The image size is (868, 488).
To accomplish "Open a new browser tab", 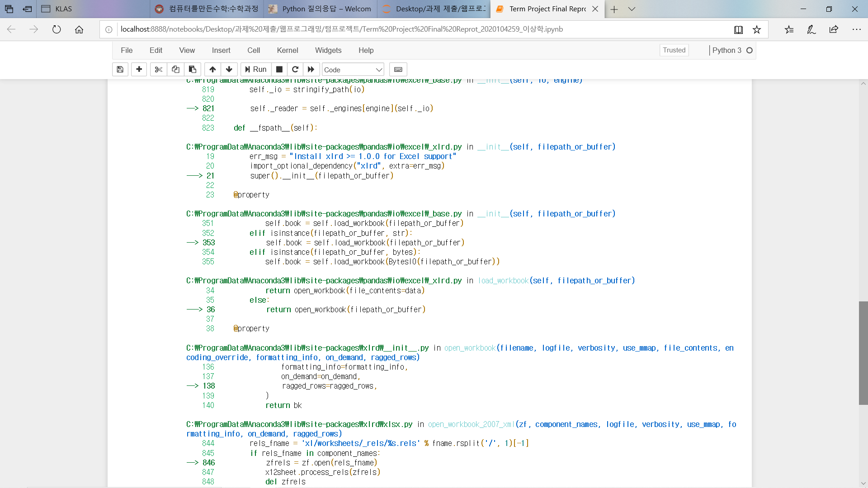I will (614, 9).
